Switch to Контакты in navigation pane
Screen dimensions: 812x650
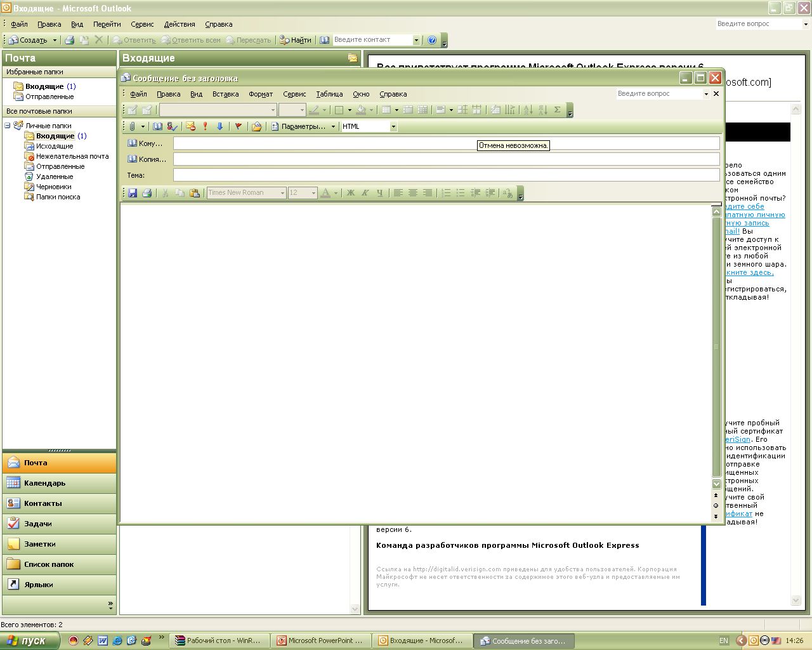tap(60, 503)
